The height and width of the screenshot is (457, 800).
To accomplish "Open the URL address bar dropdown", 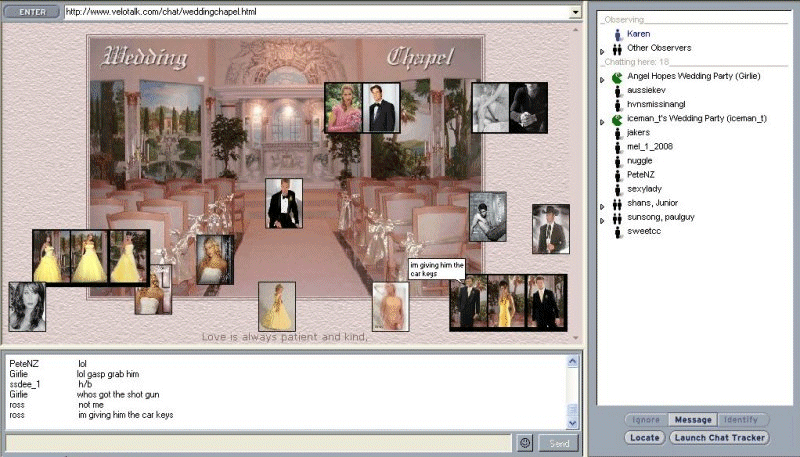I will 574,12.
